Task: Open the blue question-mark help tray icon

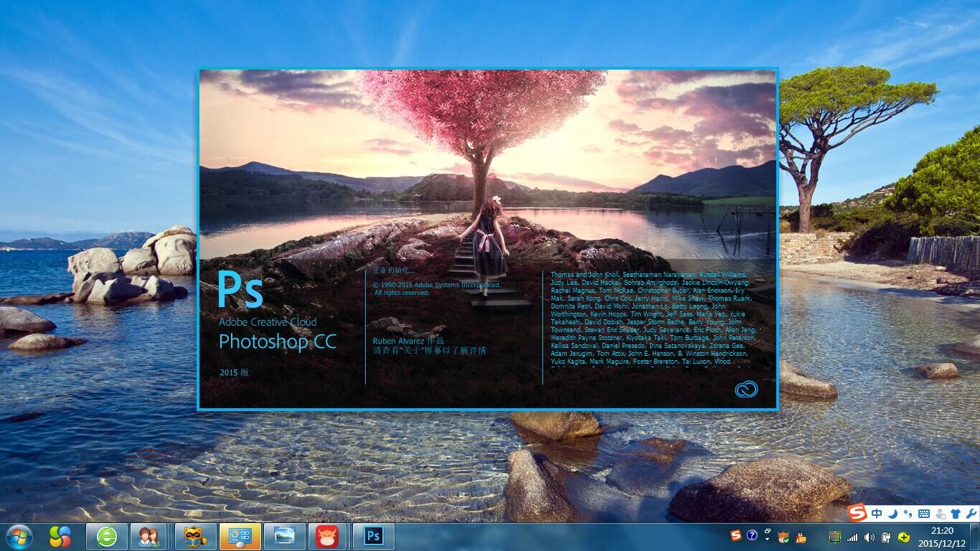Action: coord(752,535)
